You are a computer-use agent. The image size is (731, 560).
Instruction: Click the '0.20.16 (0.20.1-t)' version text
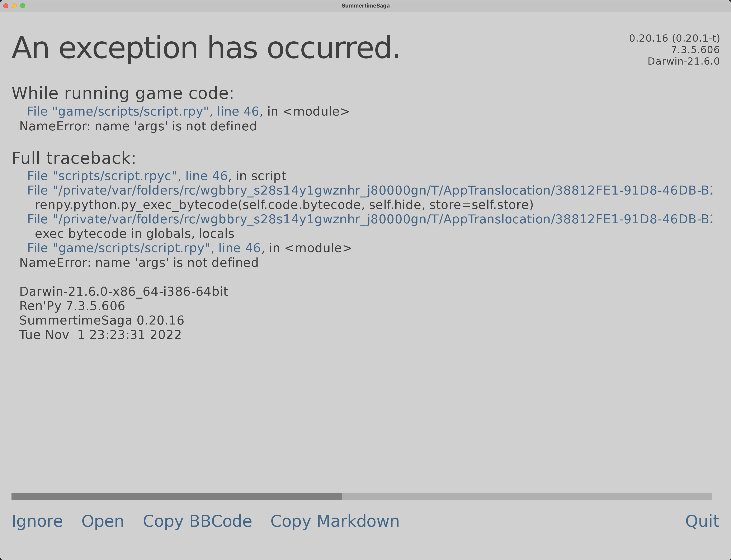click(674, 38)
